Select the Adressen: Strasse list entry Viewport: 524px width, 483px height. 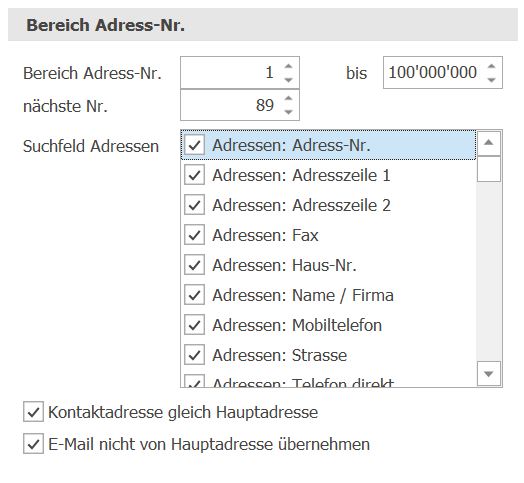(329, 355)
